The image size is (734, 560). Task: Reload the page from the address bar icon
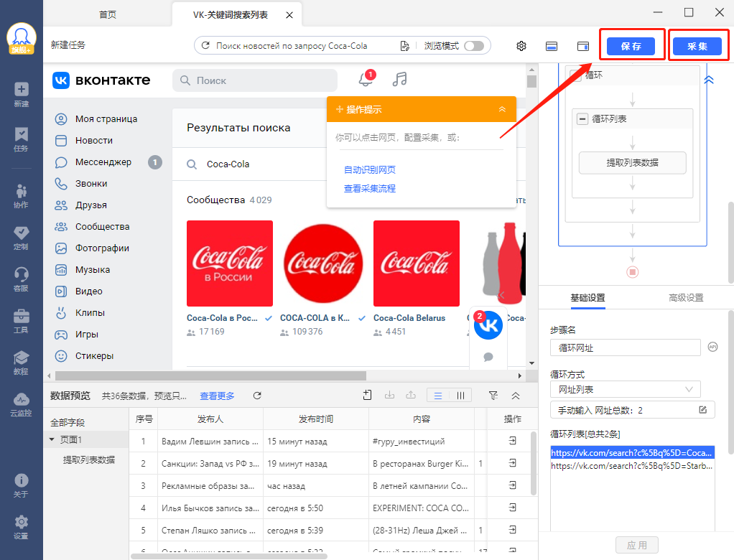coord(205,45)
